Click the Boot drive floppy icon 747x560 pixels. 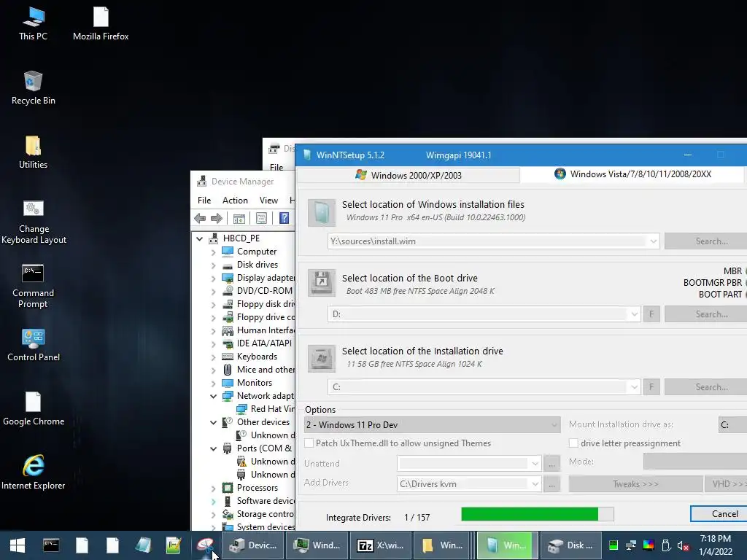coord(322,283)
